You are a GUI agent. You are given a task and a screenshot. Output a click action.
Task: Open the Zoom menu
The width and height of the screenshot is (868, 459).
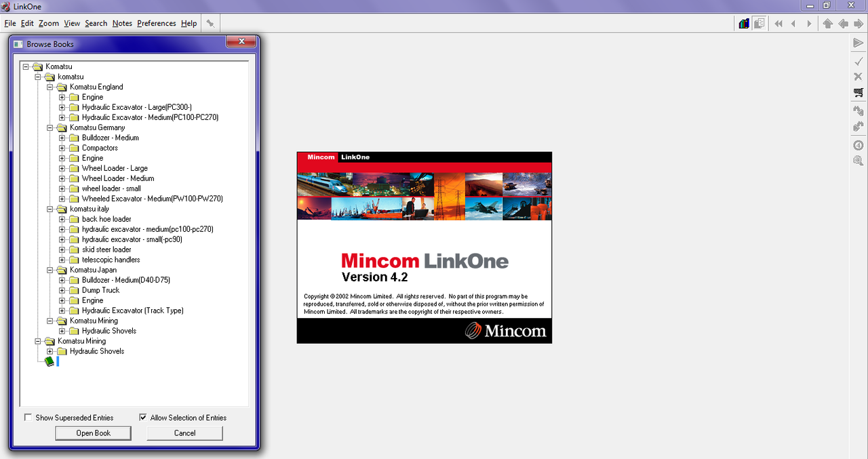click(49, 23)
